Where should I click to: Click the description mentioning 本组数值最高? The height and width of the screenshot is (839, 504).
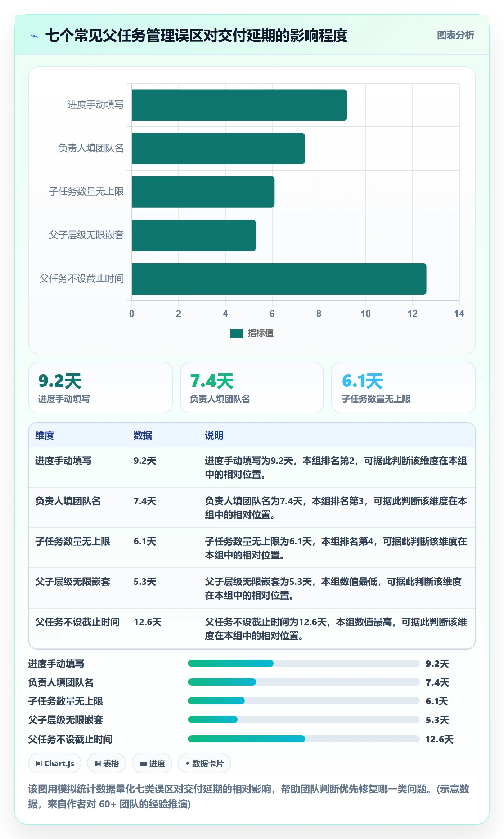click(x=336, y=629)
